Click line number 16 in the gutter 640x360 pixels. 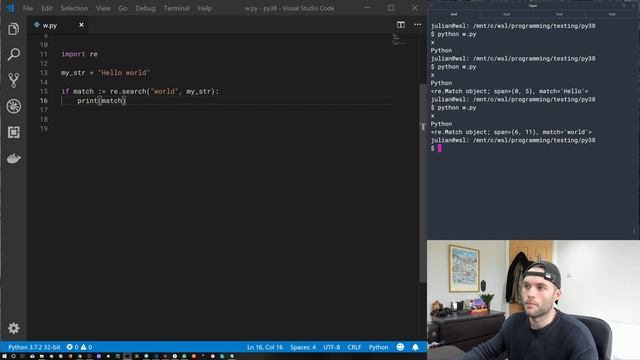click(x=44, y=101)
